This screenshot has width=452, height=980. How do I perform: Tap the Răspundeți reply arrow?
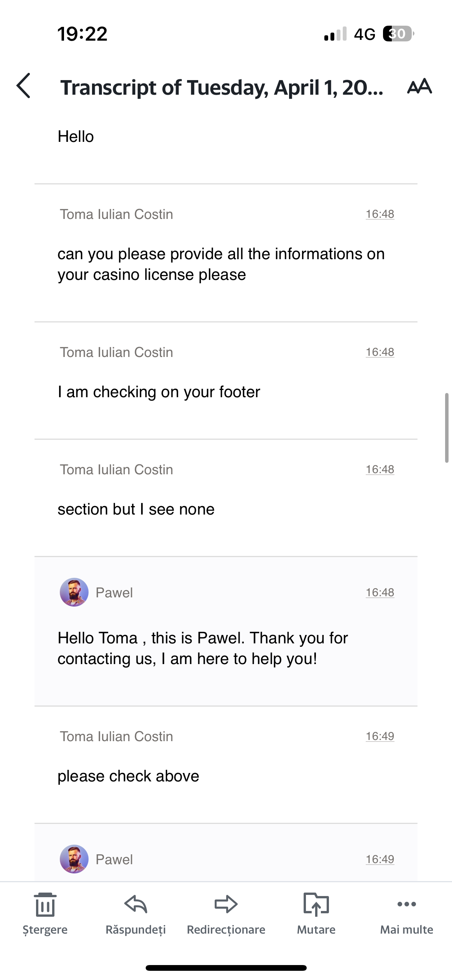(x=136, y=905)
